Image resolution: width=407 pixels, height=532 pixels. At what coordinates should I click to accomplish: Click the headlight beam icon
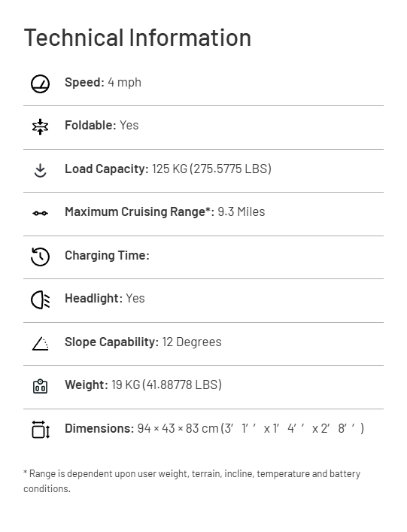point(40,300)
